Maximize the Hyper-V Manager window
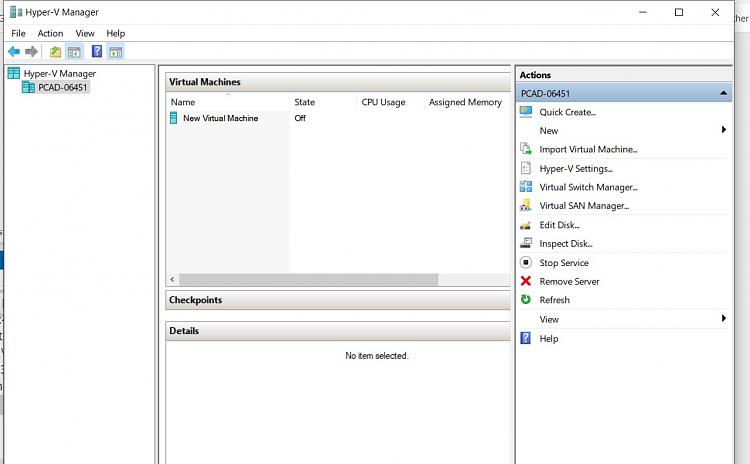Screen dimensions: 750x464 tap(679, 12)
